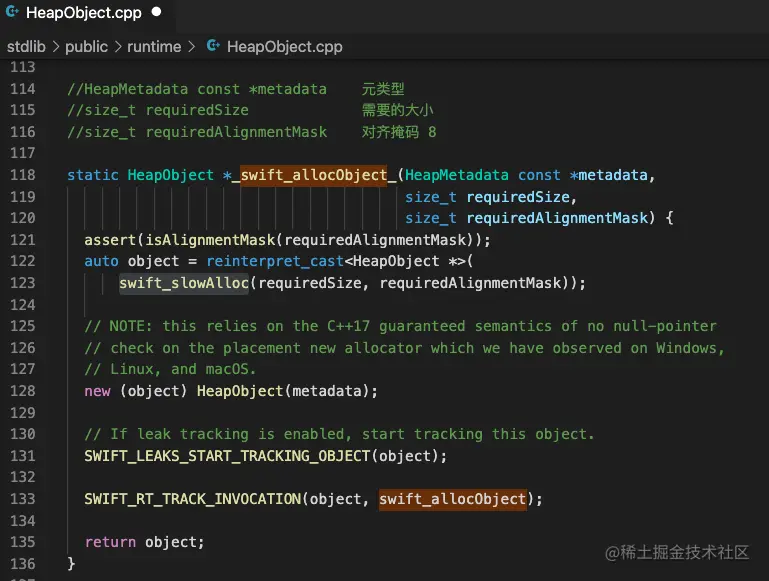Click the '// NOTE: this relies' comment line
769x581 pixels.
pos(400,326)
